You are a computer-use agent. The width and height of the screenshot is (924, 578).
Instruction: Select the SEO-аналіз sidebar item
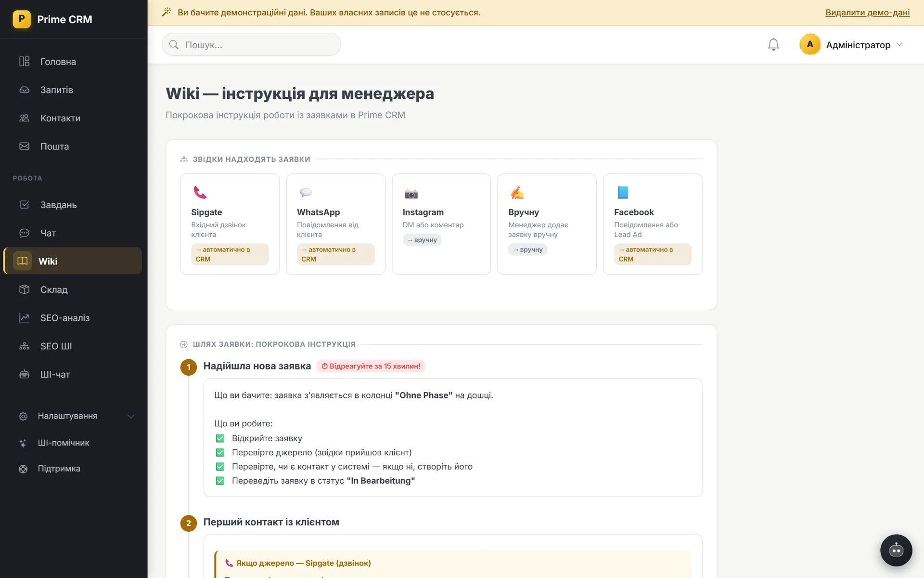(x=73, y=318)
